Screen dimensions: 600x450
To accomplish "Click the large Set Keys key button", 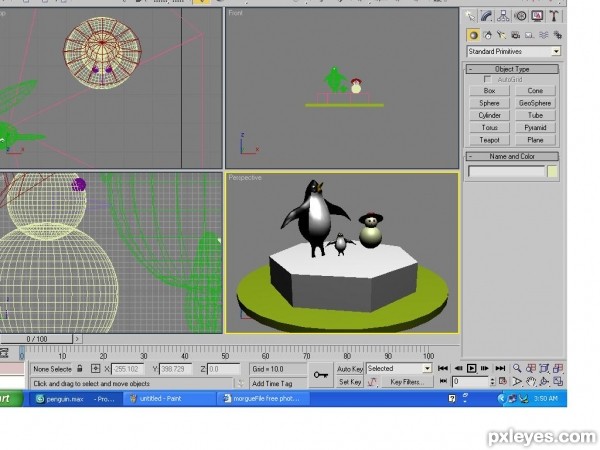I will pyautogui.click(x=321, y=375).
